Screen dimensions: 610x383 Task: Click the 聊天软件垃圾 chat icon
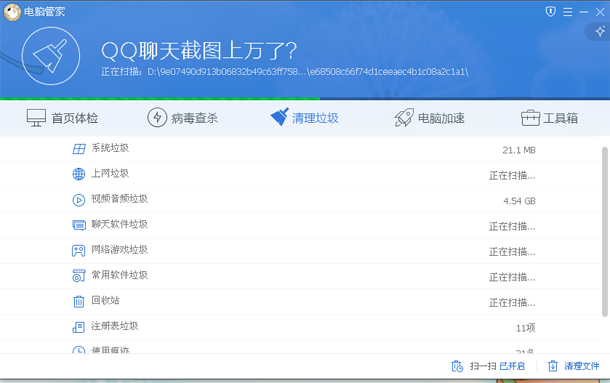[x=79, y=225]
